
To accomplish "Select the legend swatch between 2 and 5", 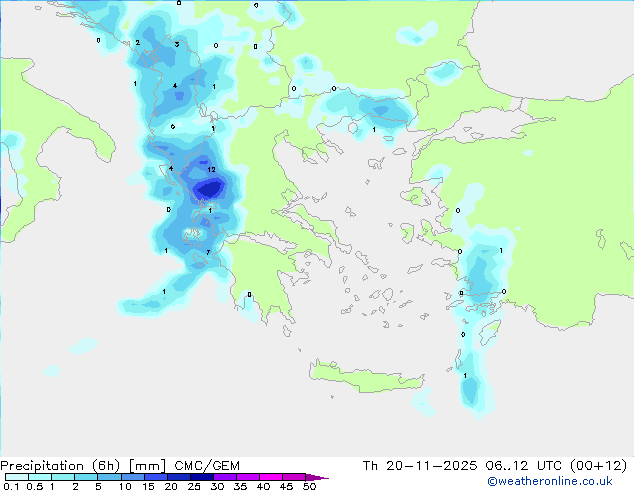I will (86, 477).
